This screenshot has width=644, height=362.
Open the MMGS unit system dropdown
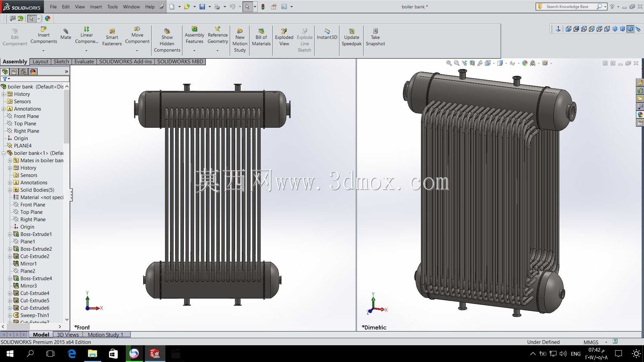click(x=606, y=342)
